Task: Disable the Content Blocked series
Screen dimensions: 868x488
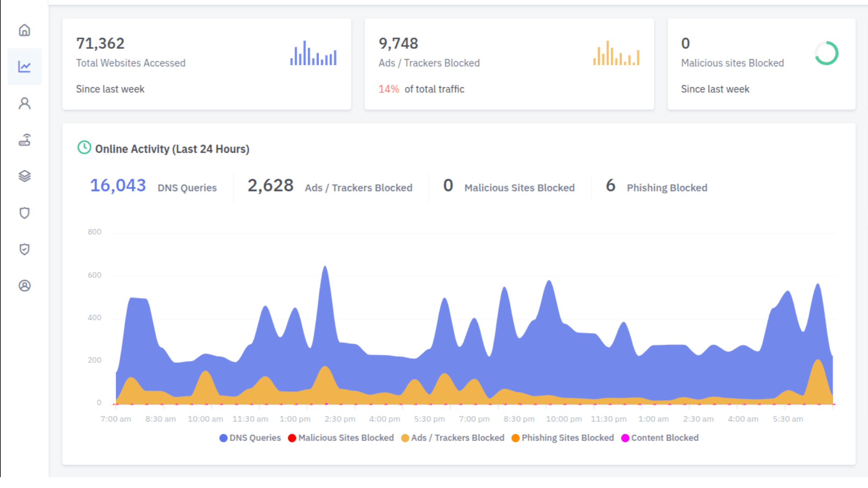Action: [660, 437]
